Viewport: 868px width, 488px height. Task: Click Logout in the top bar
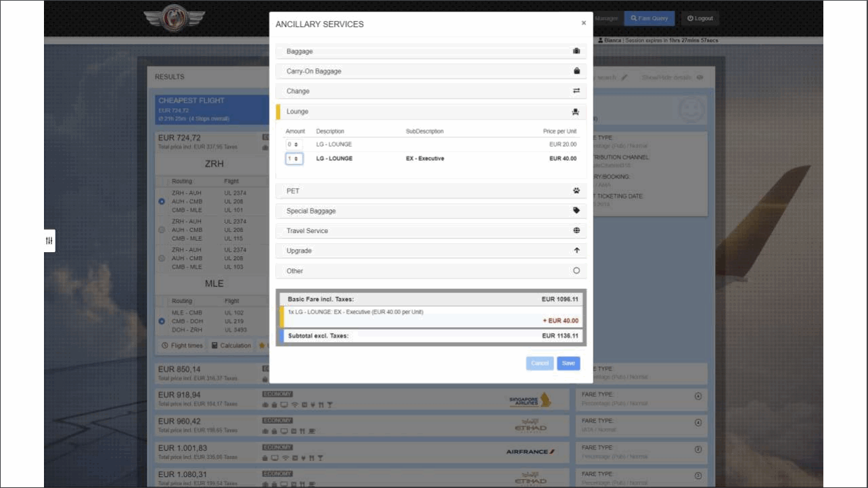pos(700,18)
